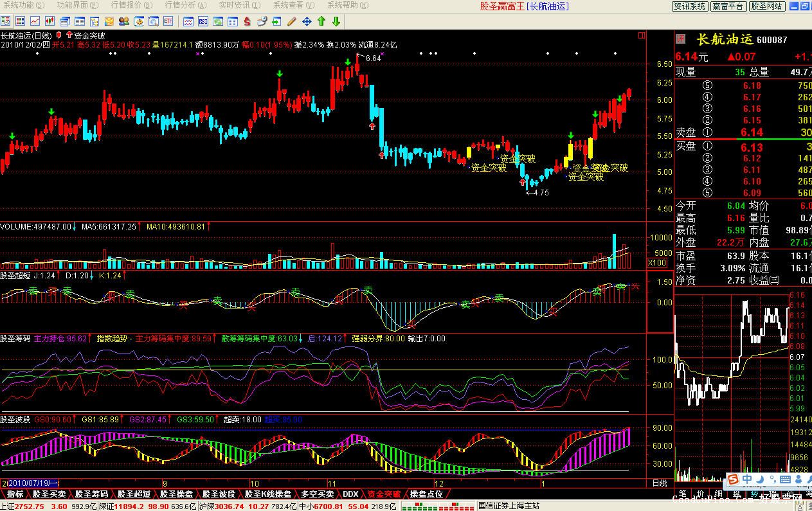
Task: Click the 股圣网站 button
Action: [x=767, y=6]
